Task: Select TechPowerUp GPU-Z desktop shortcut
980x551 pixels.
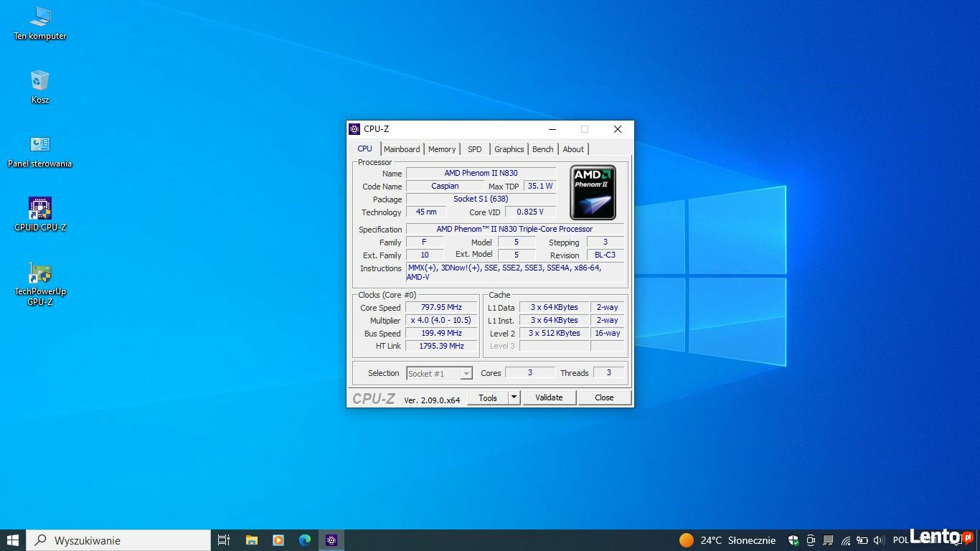Action: coord(40,283)
